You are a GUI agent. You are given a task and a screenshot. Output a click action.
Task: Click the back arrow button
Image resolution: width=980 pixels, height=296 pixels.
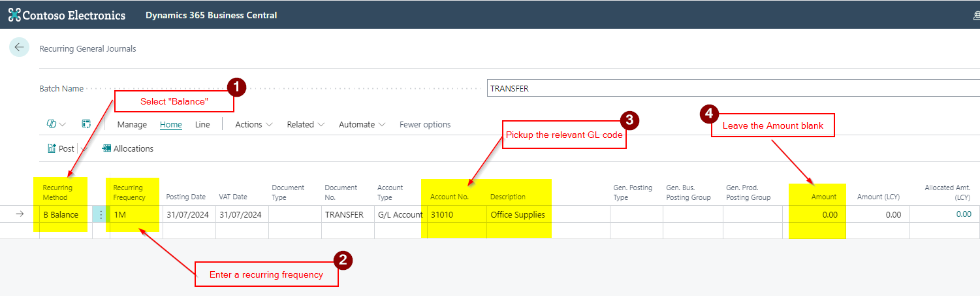point(19,47)
